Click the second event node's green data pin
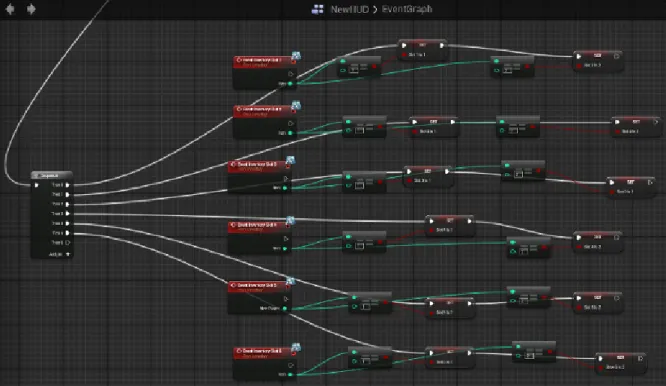 point(290,133)
